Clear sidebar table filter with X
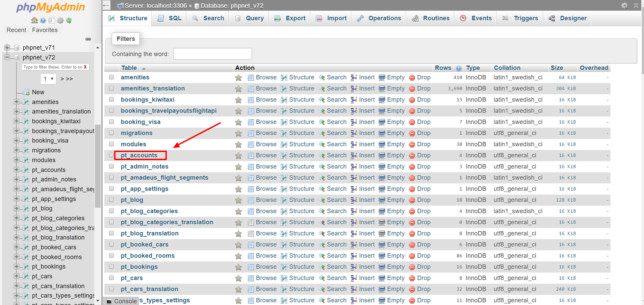 coord(85,67)
